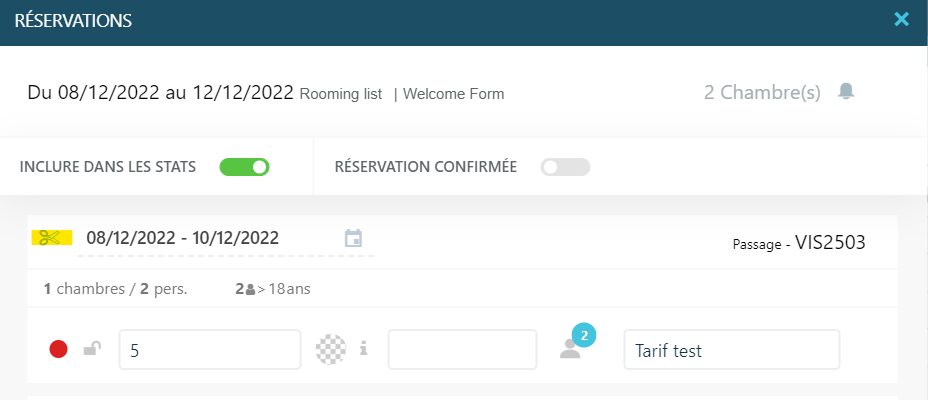Open guests icon with badge 2
Viewport: 928px width, 400px height.
point(577,343)
